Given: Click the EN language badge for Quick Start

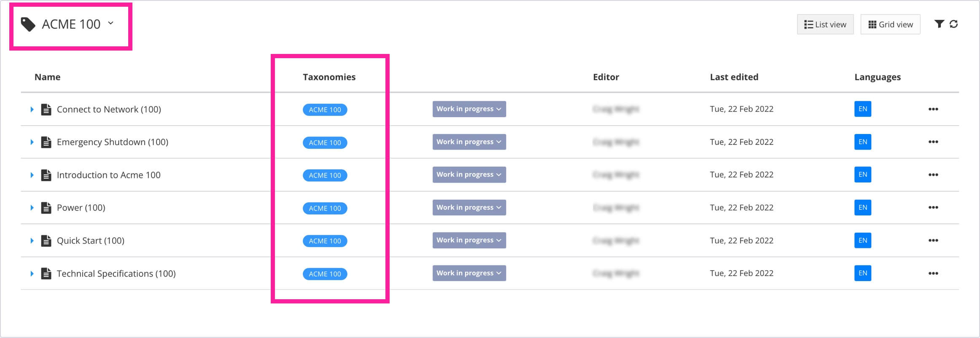Looking at the screenshot, I should pyautogui.click(x=863, y=240).
